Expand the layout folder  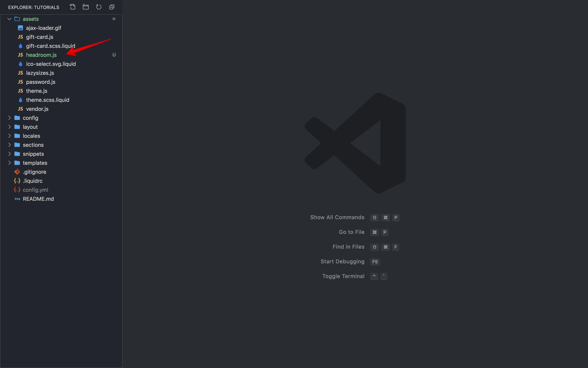tap(9, 127)
